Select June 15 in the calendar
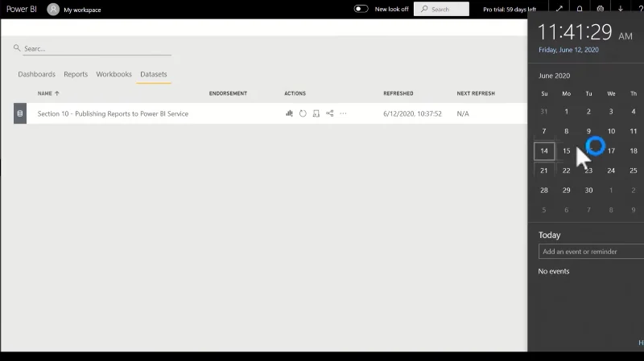 point(567,151)
